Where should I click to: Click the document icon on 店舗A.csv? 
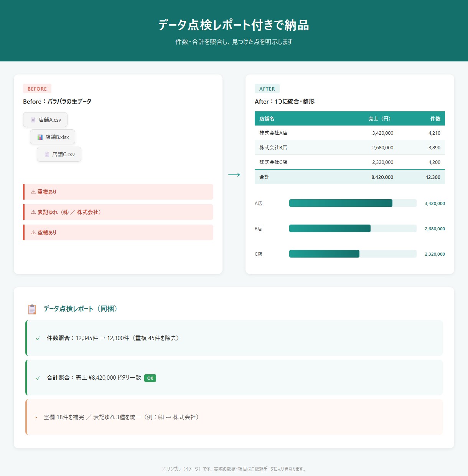[x=33, y=120]
